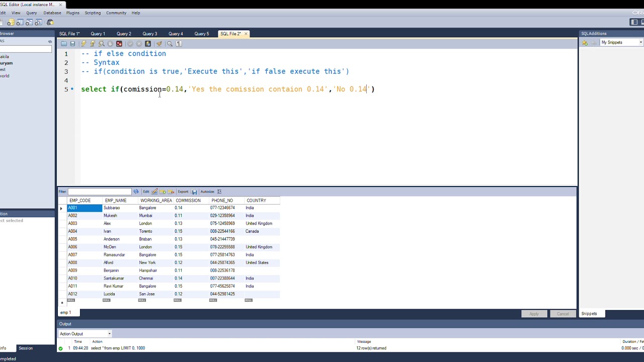Click into the result Filter input field
This screenshot has height=362, width=644.
100,192
